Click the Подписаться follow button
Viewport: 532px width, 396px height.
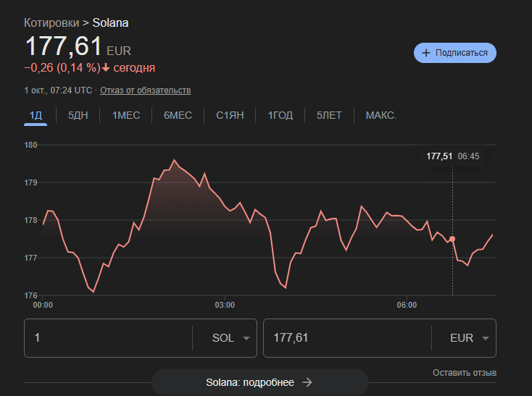(x=455, y=53)
